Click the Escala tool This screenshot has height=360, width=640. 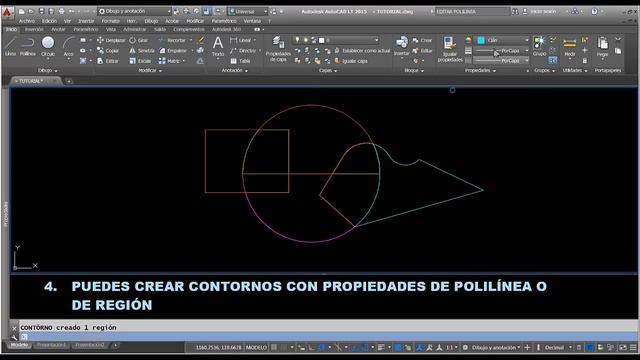[x=140, y=61]
